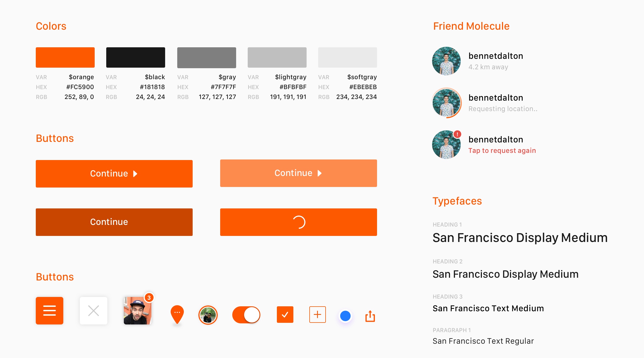The image size is (644, 358).
Task: Click the orange share upload icon
Action: [370, 316]
